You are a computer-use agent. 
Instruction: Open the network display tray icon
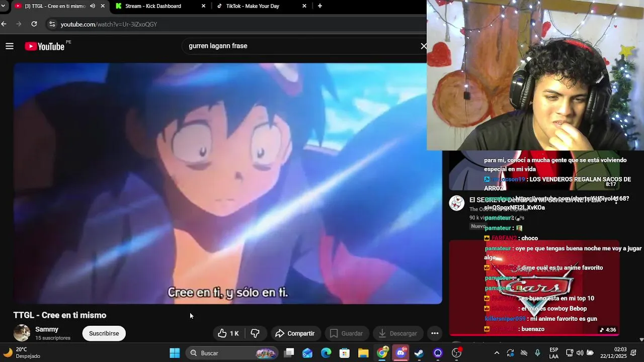[x=570, y=353]
